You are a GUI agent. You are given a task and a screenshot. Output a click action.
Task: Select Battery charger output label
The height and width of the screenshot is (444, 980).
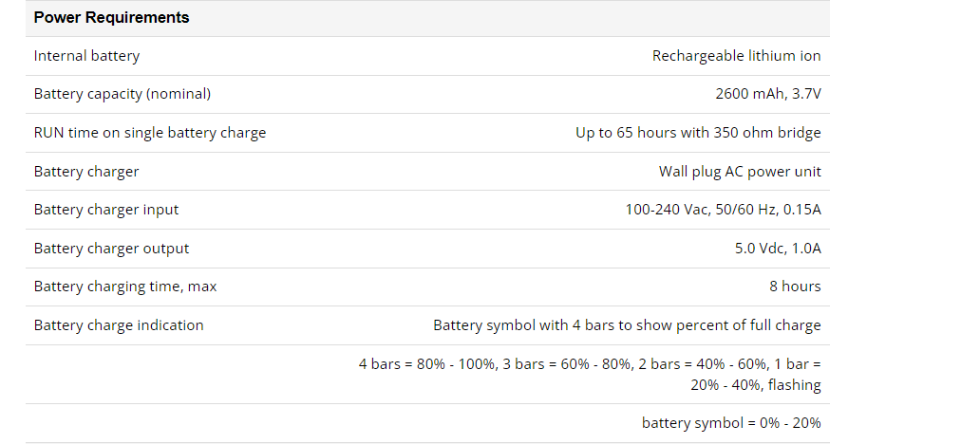coord(111,248)
